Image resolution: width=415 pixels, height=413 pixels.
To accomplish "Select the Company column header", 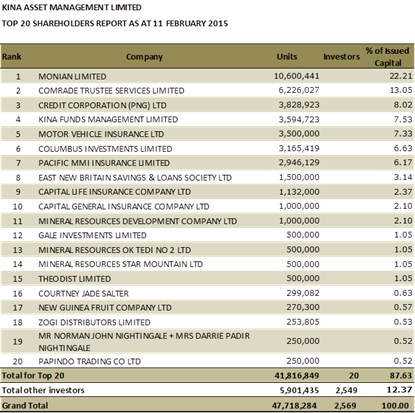I will point(144,57).
